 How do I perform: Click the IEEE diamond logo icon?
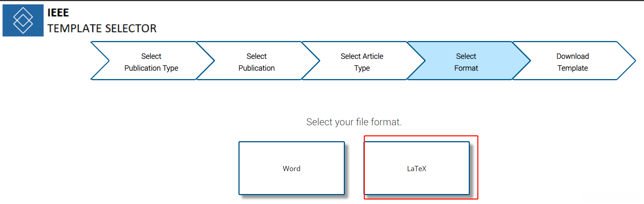point(23,20)
